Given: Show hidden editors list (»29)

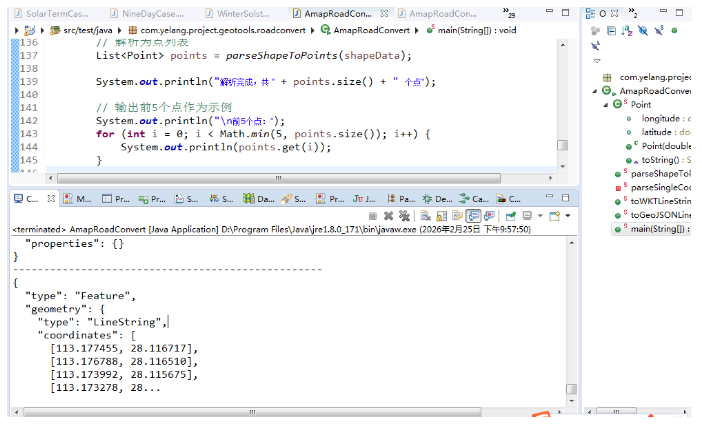Looking at the screenshot, I should pyautogui.click(x=509, y=13).
